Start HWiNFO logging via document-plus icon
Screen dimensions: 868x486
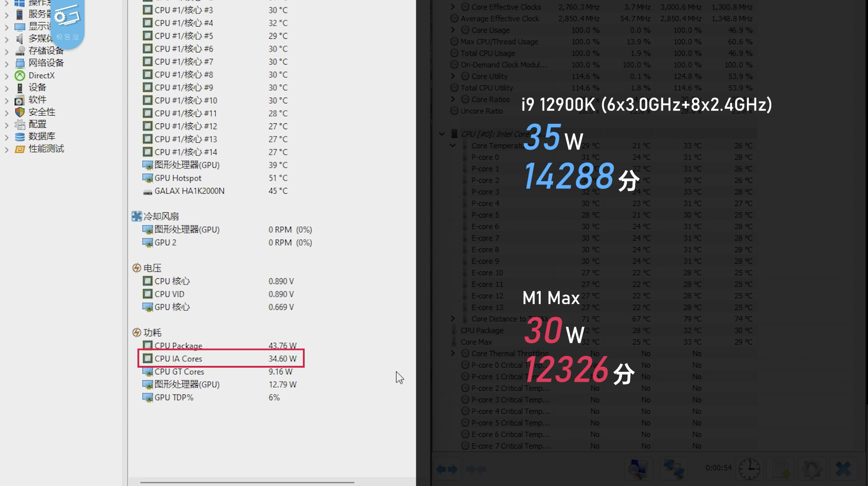pyautogui.click(x=781, y=469)
